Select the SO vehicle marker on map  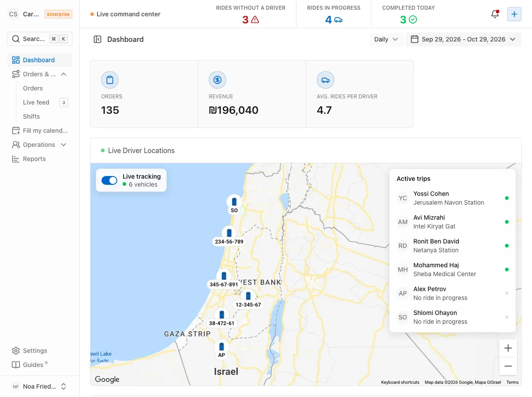click(234, 204)
